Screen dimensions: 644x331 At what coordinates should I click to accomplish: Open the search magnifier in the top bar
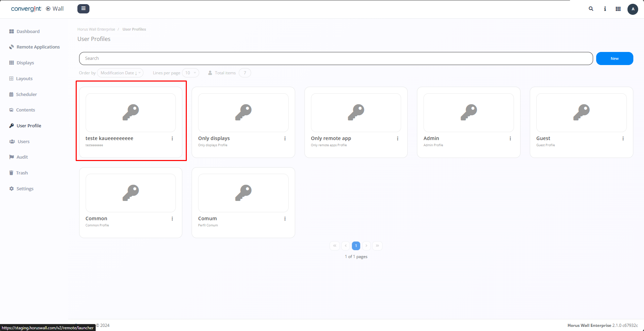[x=591, y=9]
